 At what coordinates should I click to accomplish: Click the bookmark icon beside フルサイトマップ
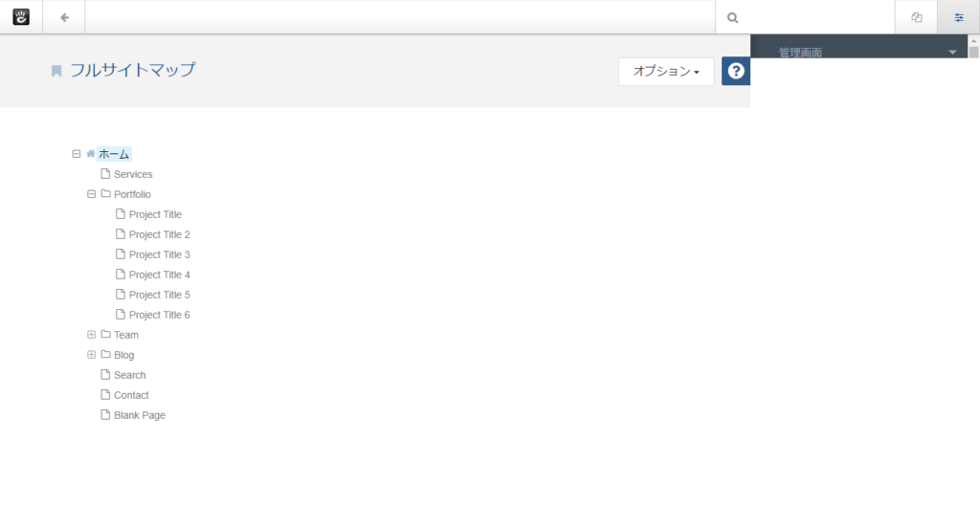(x=56, y=71)
